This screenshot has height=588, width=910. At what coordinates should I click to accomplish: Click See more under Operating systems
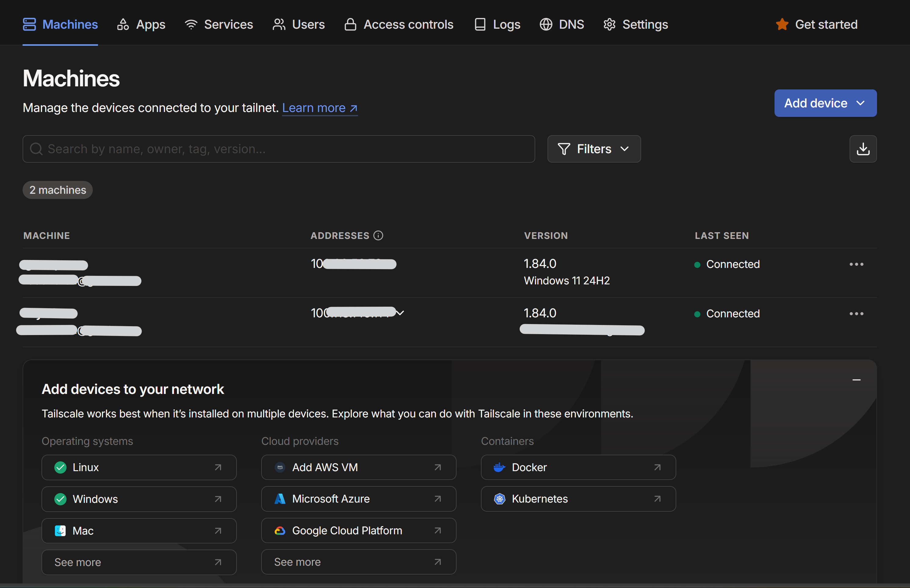tap(139, 562)
